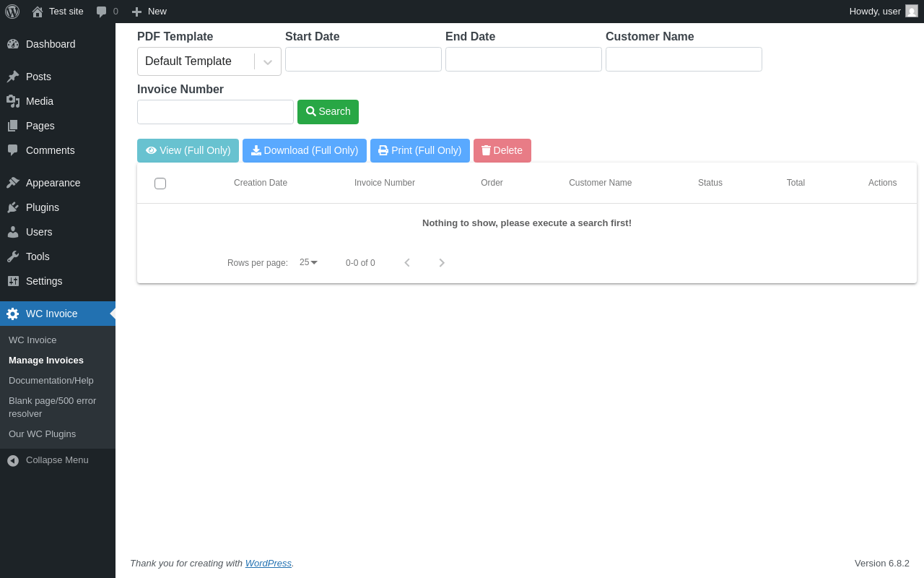Click the red Delete button

[x=502, y=150]
